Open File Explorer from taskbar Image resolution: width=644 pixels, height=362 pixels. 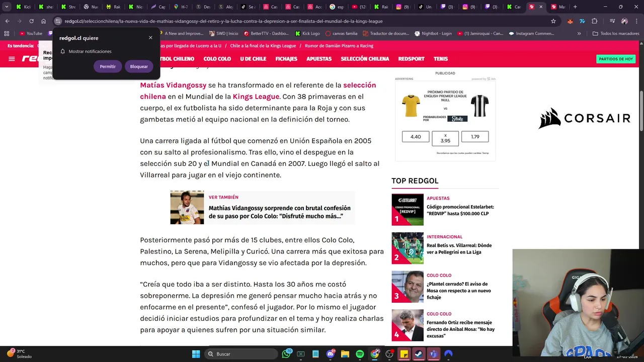345,354
